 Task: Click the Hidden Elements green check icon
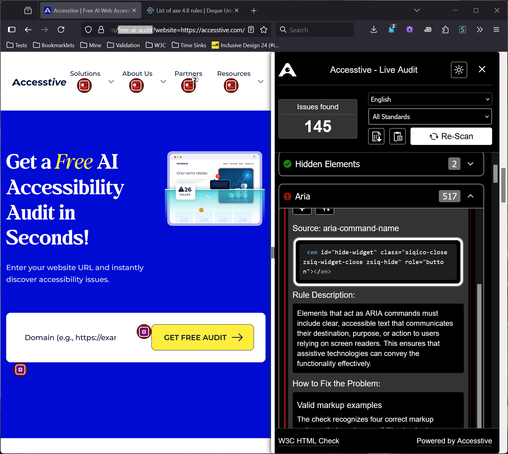click(x=287, y=164)
